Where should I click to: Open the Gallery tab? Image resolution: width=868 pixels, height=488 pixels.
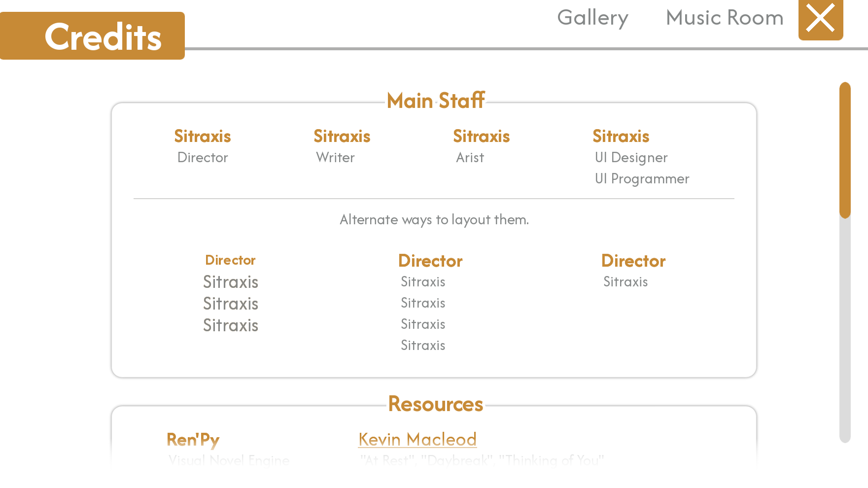coord(592,18)
